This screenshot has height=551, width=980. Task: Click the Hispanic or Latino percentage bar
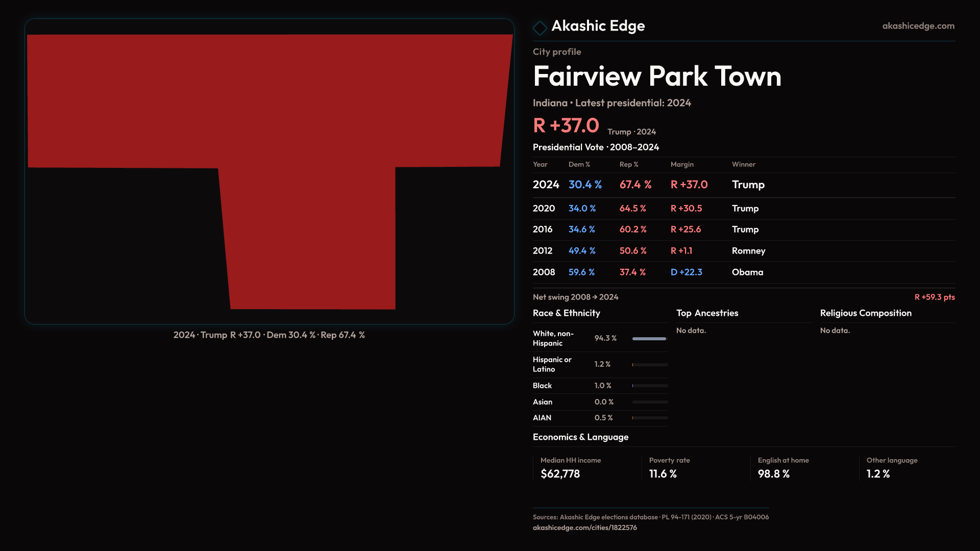649,365
